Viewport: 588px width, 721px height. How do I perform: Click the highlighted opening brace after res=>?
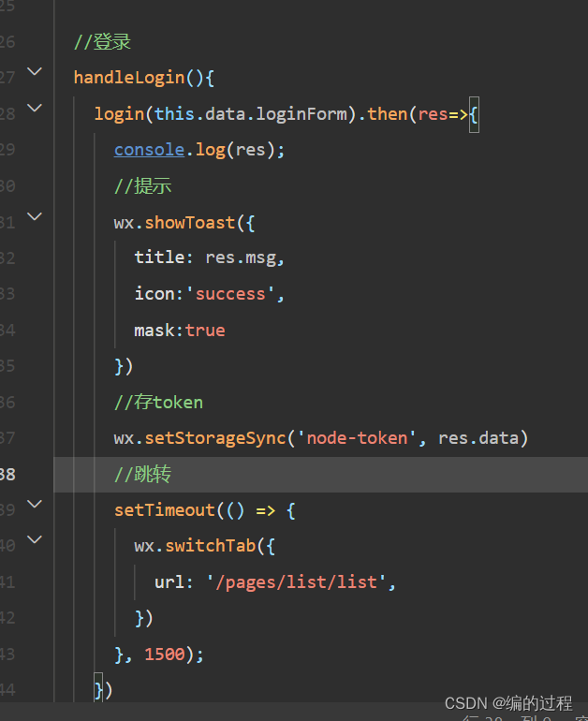point(474,114)
